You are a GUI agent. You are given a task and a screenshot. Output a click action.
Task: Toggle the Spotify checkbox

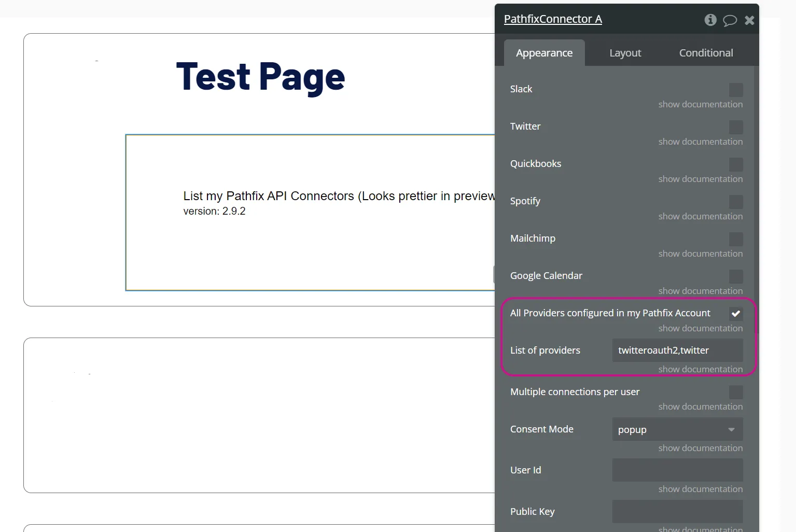(x=736, y=202)
